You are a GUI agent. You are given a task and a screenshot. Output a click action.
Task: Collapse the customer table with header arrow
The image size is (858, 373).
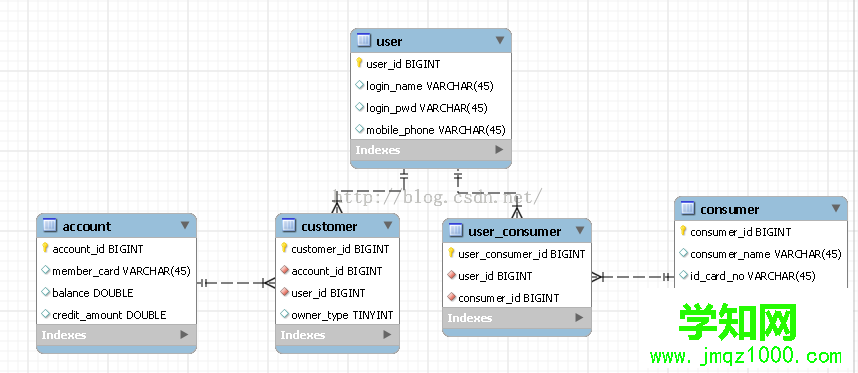[x=388, y=225]
